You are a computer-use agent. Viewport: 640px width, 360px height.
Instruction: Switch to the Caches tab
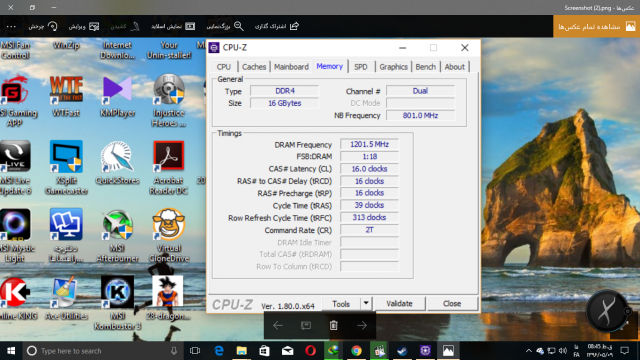click(x=253, y=67)
